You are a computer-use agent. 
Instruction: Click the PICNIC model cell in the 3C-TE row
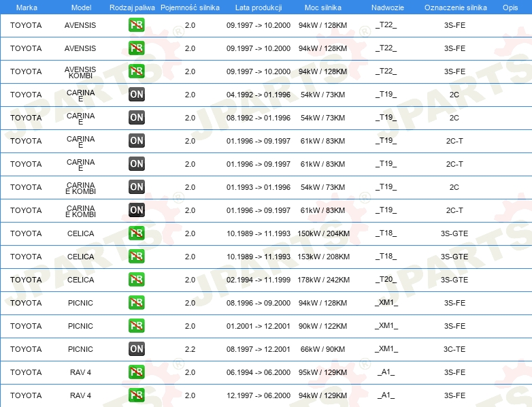click(80, 349)
